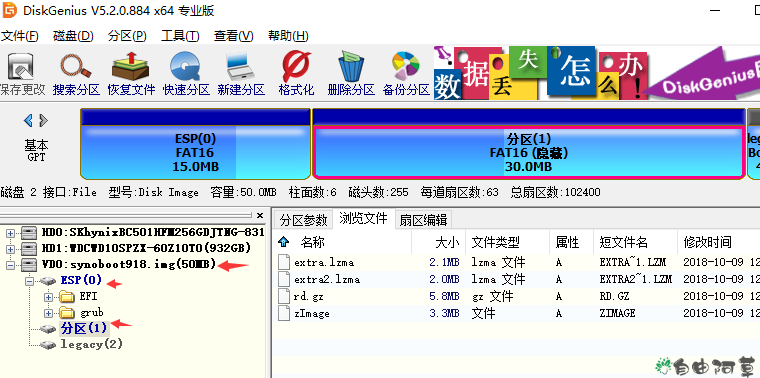Select ESP(0) in the disk tree

(81, 280)
